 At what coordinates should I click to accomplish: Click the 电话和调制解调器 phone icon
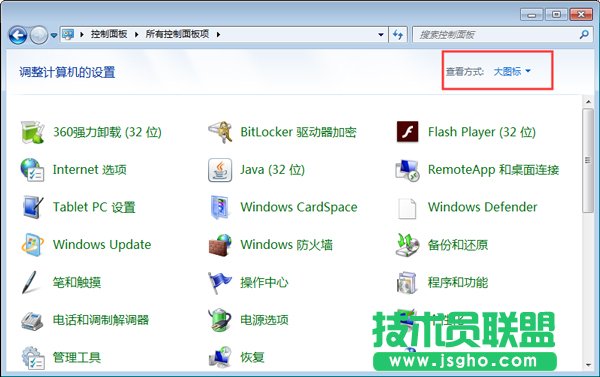click(x=32, y=320)
